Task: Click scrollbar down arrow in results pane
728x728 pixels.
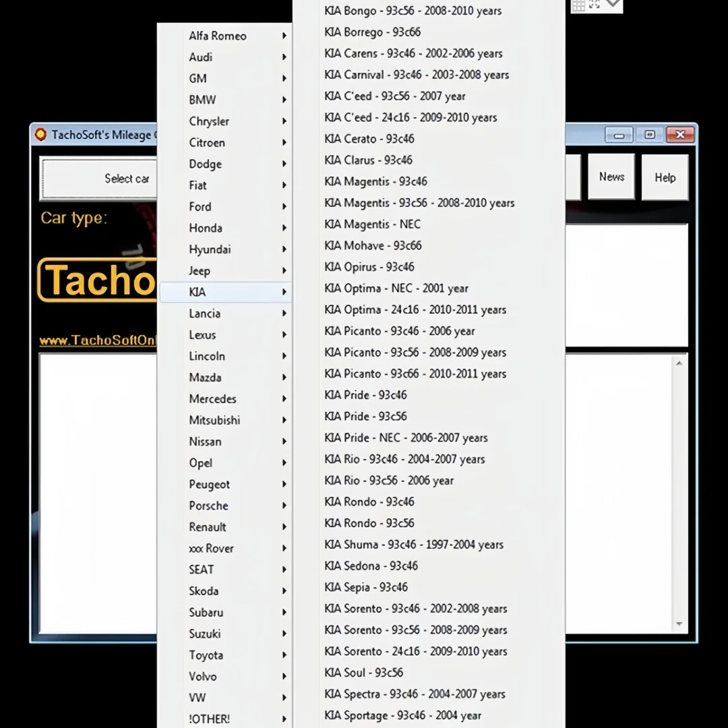Action: pyautogui.click(x=679, y=624)
